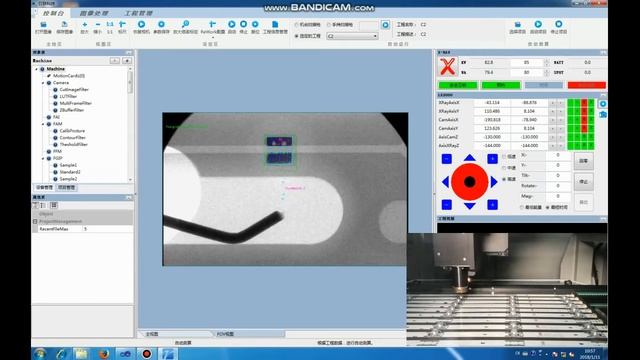Click the circular icon above the camera icon
640x360 pixels.
pos(603,104)
